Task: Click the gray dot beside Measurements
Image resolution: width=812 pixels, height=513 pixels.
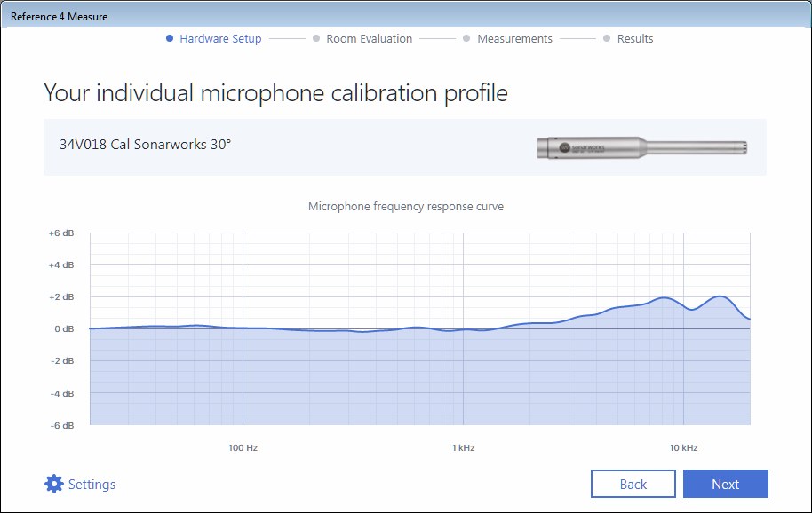Action: tap(466, 39)
